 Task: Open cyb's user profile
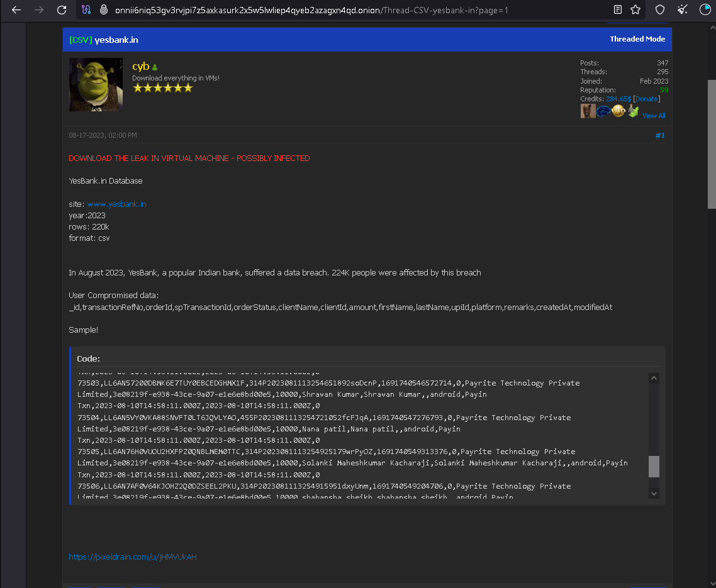(x=141, y=66)
